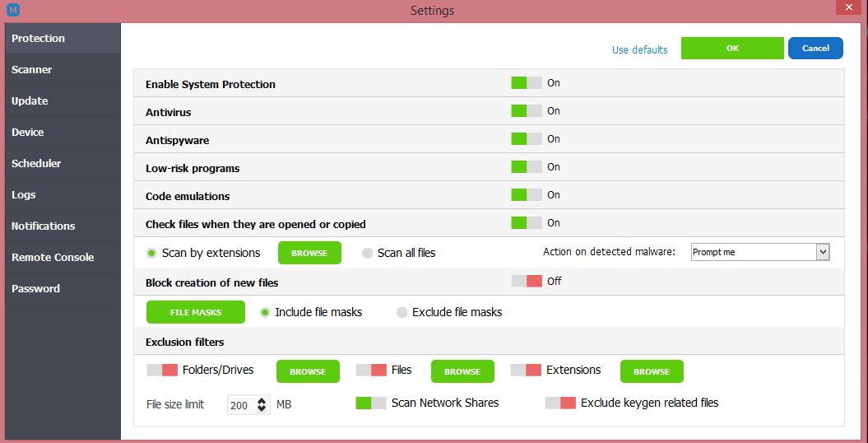
Task: Switch to the Scheduler tab
Action: (x=36, y=164)
